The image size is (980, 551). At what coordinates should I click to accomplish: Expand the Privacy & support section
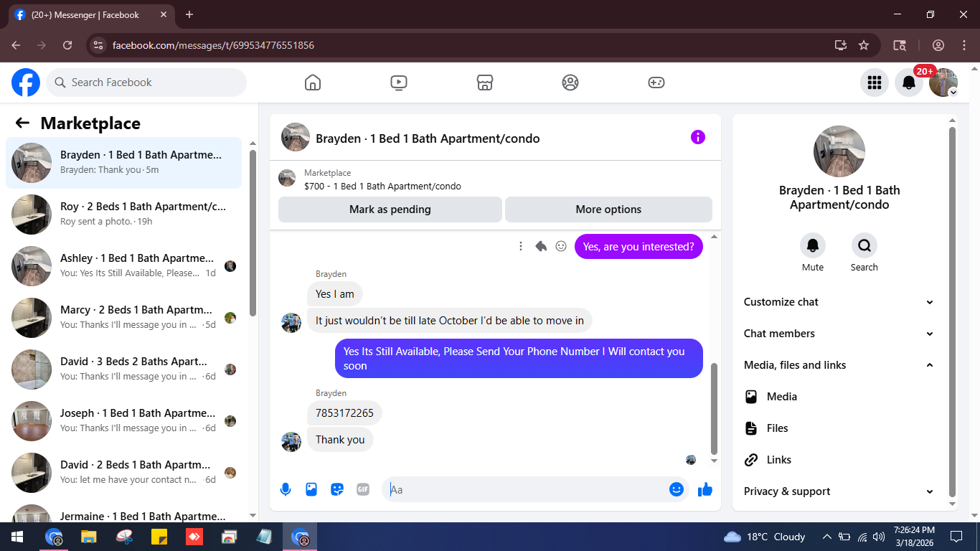[x=839, y=491]
